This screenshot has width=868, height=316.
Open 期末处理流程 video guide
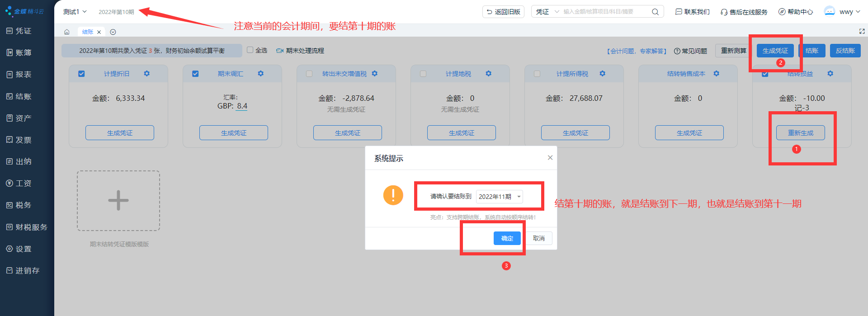300,51
